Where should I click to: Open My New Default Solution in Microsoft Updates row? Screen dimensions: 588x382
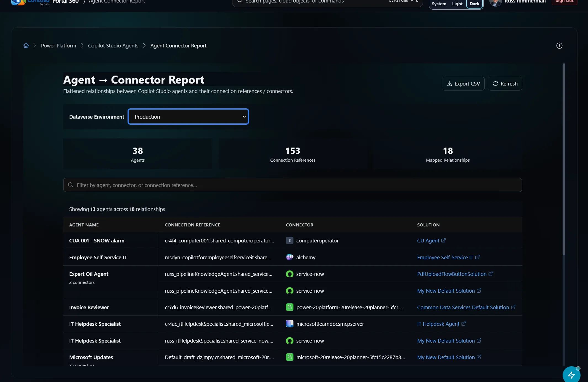click(x=446, y=357)
